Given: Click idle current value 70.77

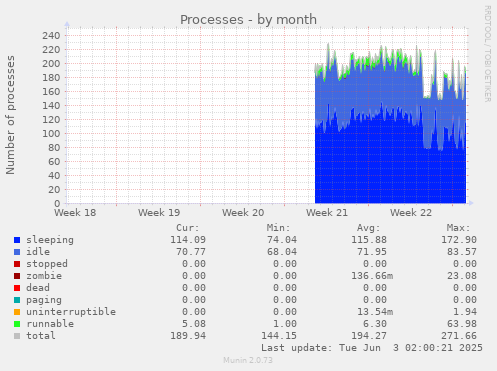Looking at the screenshot, I should 191,252.
